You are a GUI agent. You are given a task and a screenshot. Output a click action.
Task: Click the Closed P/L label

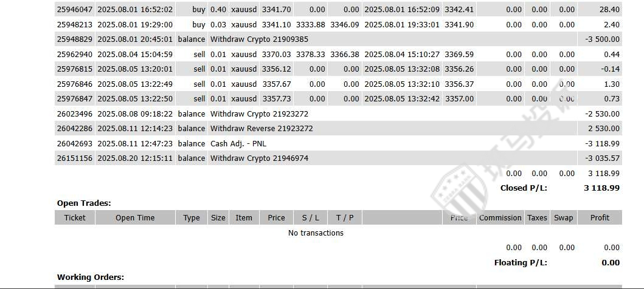click(524, 188)
